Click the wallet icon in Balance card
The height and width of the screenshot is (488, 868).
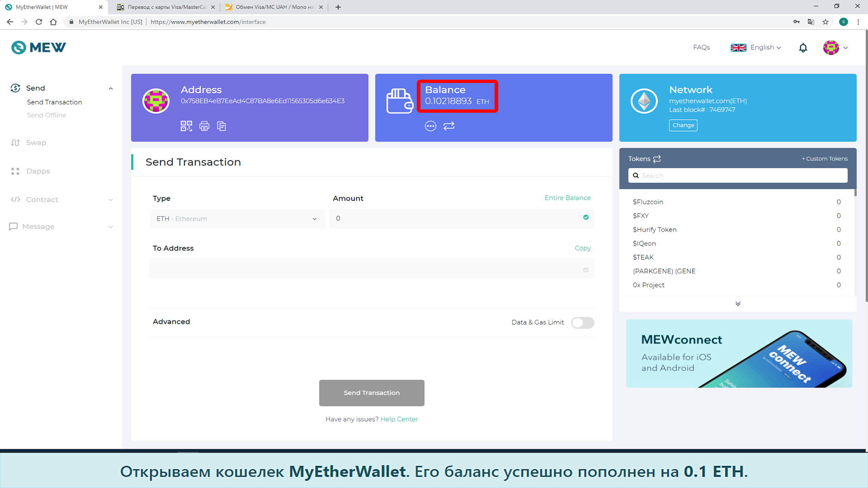tap(400, 101)
